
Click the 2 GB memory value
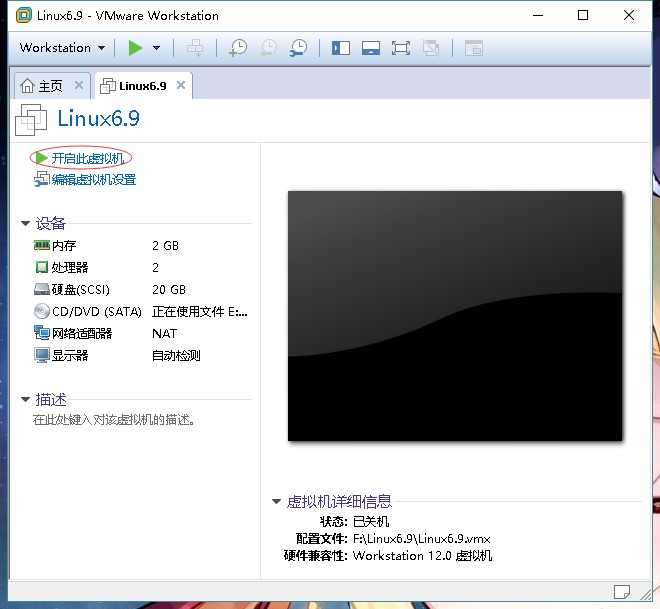tap(165, 245)
